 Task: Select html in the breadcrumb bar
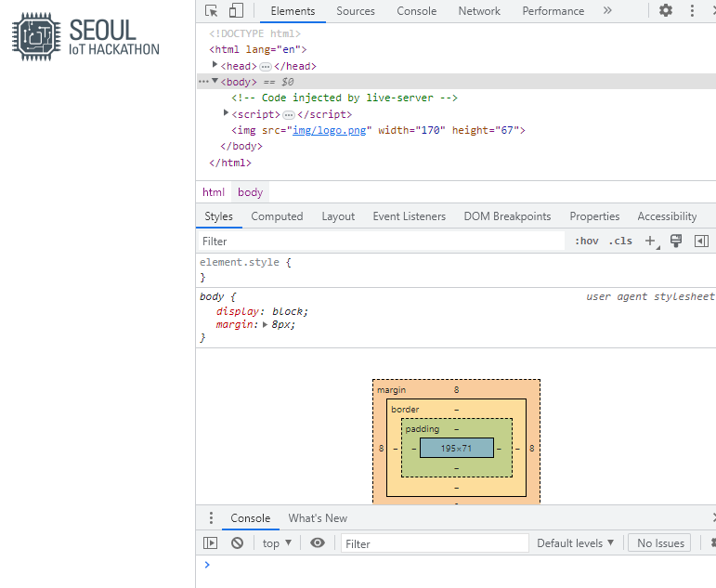tap(214, 192)
